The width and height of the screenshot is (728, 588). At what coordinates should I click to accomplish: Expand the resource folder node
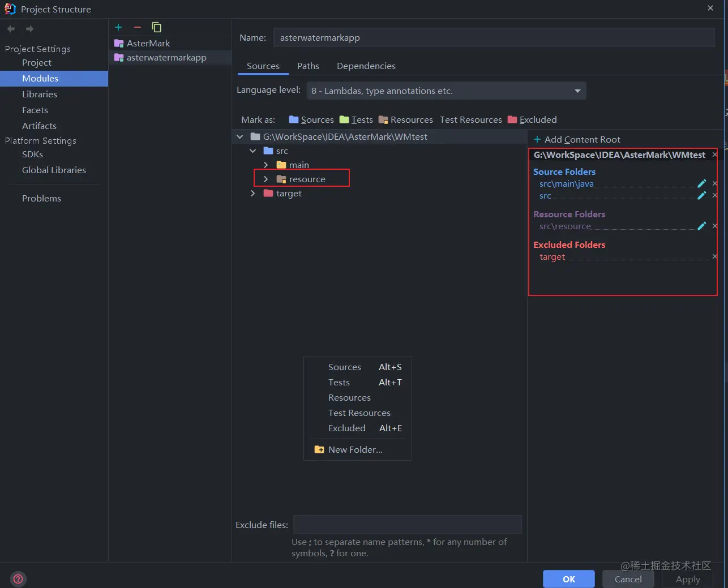tap(266, 179)
